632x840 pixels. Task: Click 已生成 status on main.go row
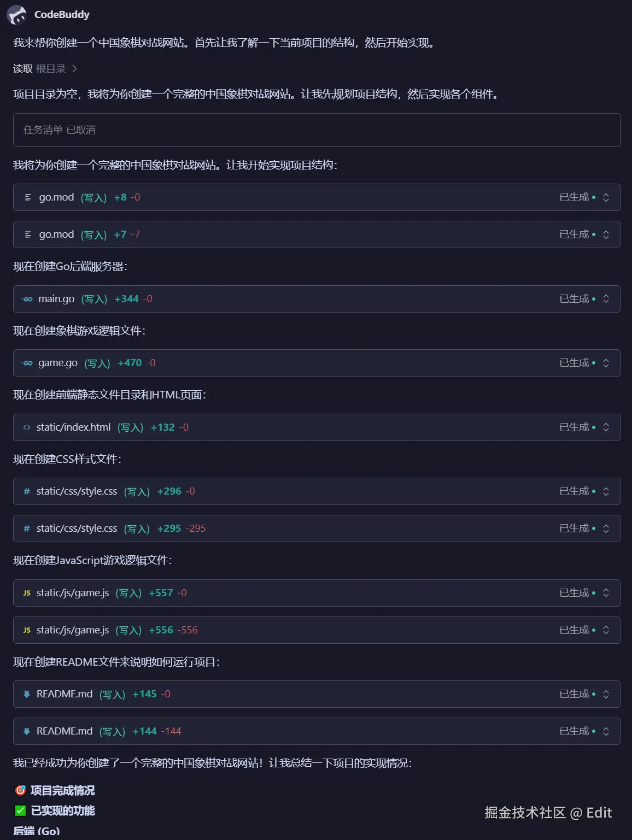pyautogui.click(x=574, y=299)
